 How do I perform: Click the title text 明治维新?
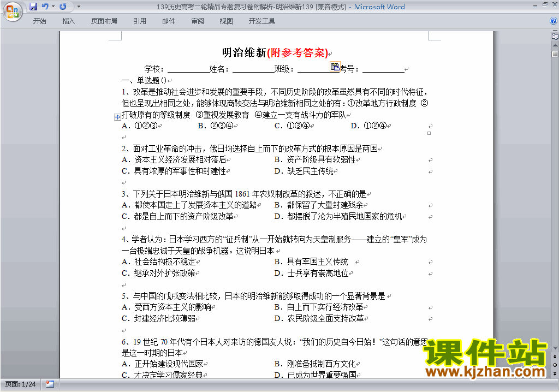click(x=244, y=53)
